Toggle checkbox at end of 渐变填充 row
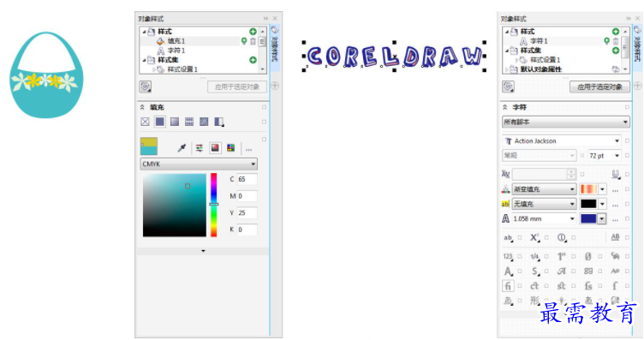The height and width of the screenshot is (340, 644). [627, 189]
